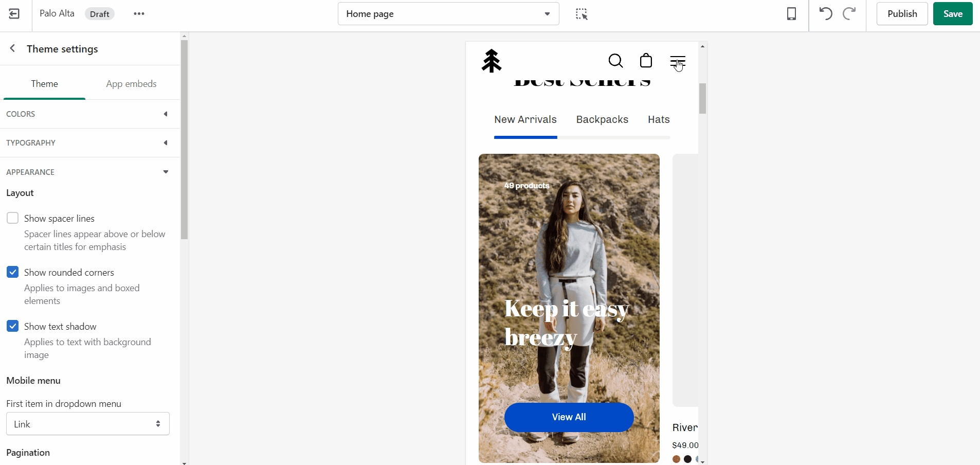Uncheck Show rounded corners
This screenshot has height=465, width=980.
13,272
